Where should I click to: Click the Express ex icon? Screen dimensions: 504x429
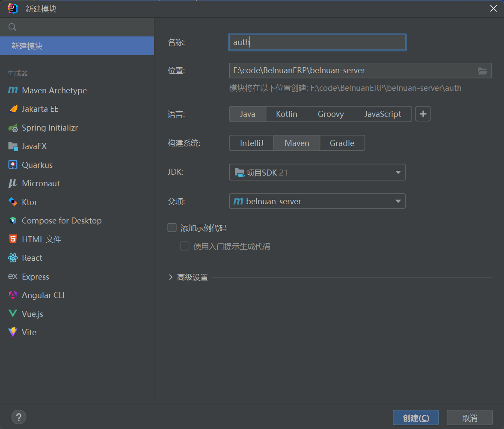click(13, 276)
